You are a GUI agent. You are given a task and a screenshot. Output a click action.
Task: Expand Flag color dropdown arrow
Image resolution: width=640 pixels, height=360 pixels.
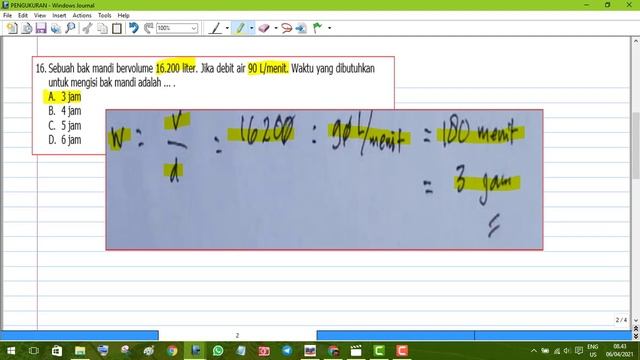pyautogui.click(x=329, y=28)
